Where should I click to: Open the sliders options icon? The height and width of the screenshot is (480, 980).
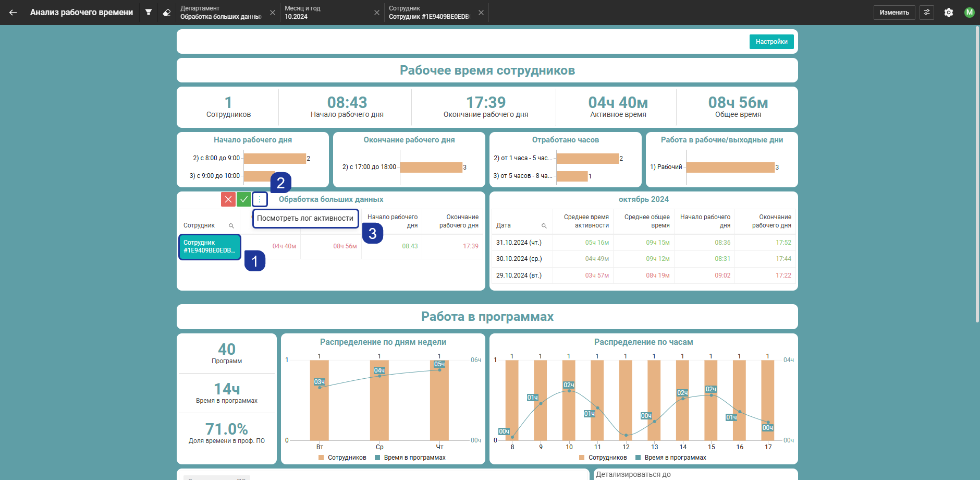[x=927, y=13]
